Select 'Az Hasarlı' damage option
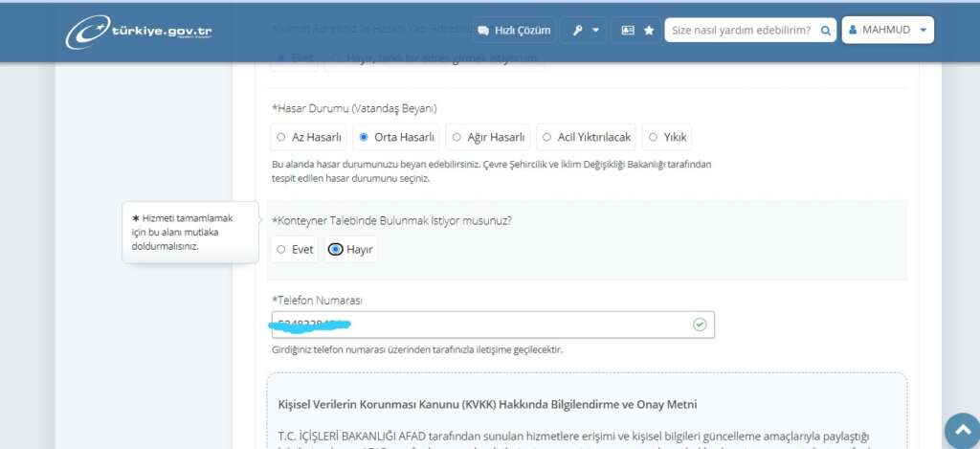 (x=308, y=137)
